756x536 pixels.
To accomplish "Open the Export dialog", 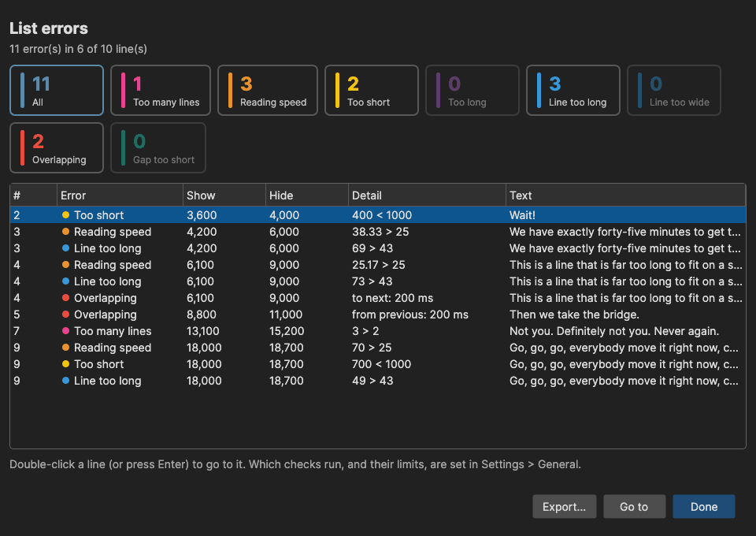I will click(x=564, y=507).
